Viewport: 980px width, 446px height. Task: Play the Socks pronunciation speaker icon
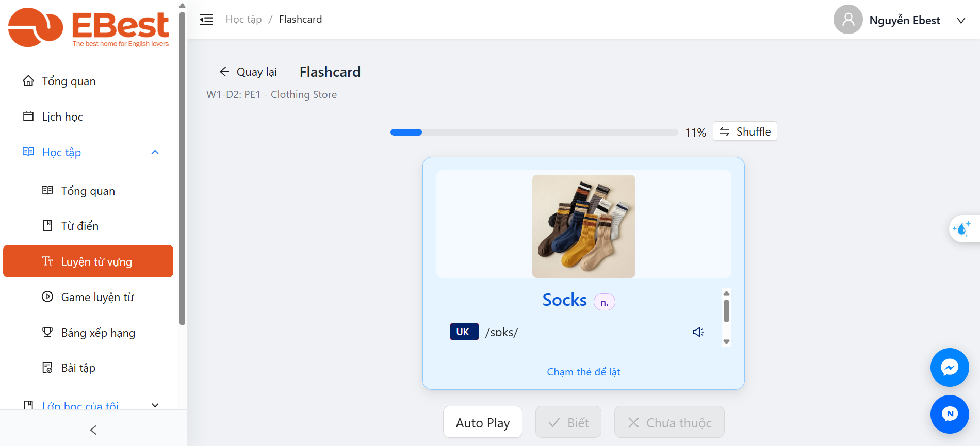(x=698, y=332)
